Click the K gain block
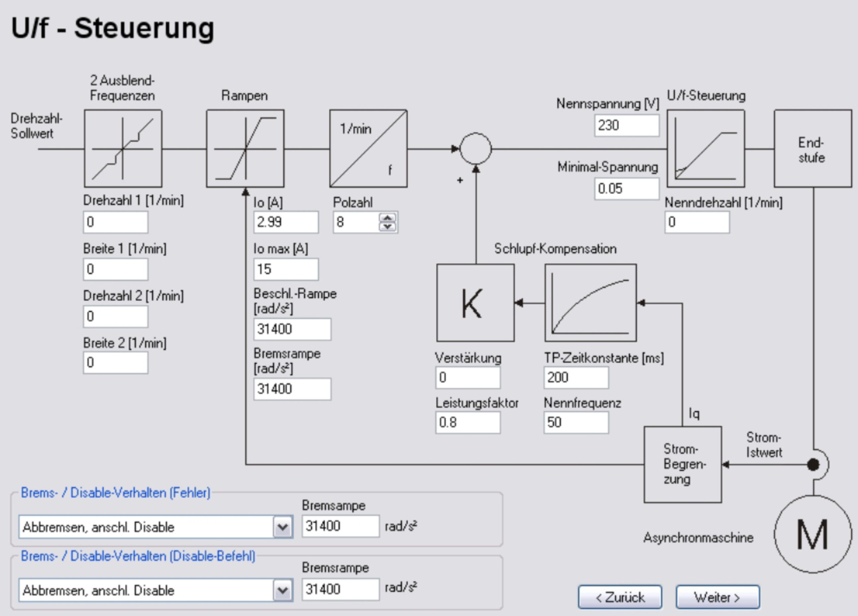The image size is (858, 616). pos(475,303)
